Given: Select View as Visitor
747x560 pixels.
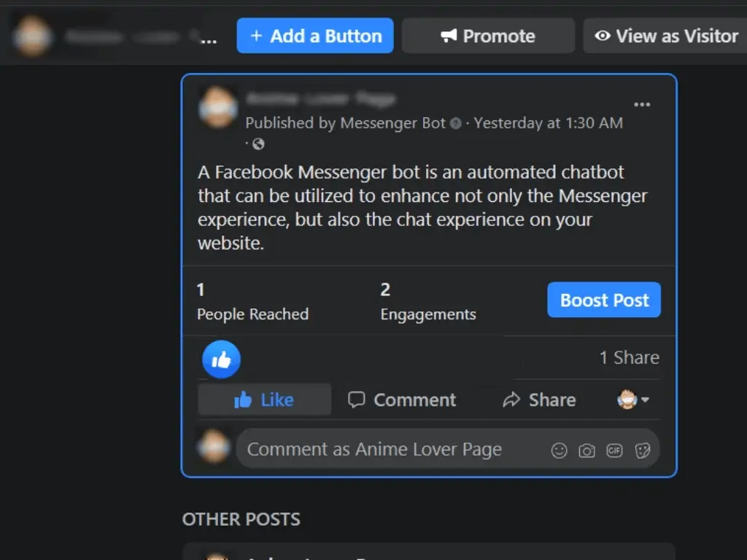Looking at the screenshot, I should tap(666, 36).
